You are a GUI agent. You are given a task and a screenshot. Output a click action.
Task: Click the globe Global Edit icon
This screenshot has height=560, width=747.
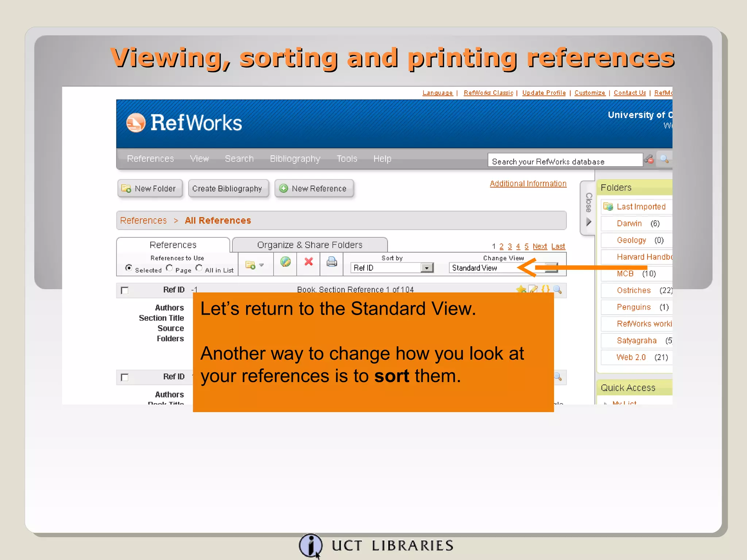(x=285, y=262)
